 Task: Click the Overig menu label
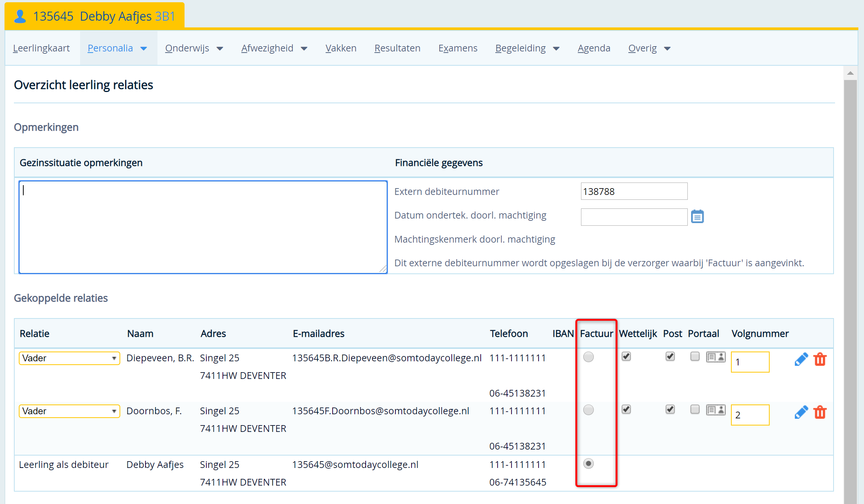[643, 48]
